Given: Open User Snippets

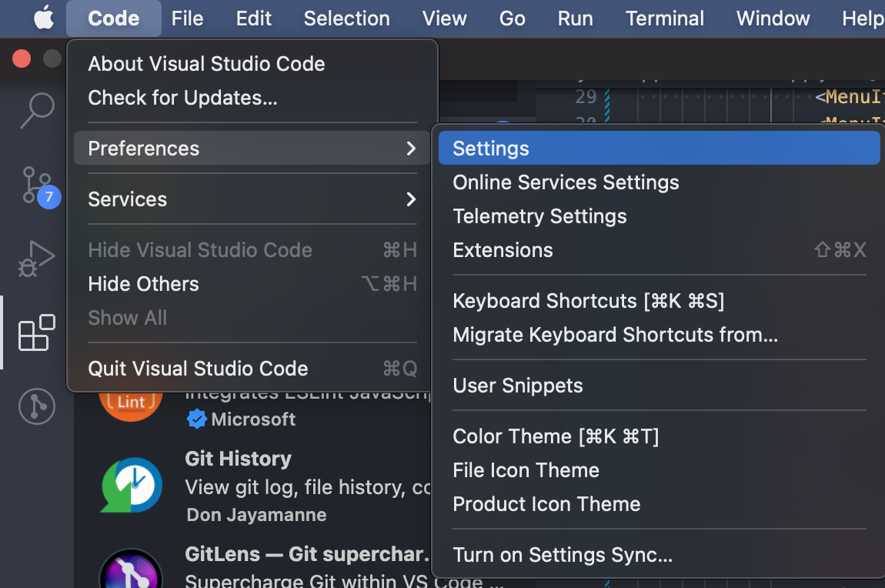Looking at the screenshot, I should (518, 386).
